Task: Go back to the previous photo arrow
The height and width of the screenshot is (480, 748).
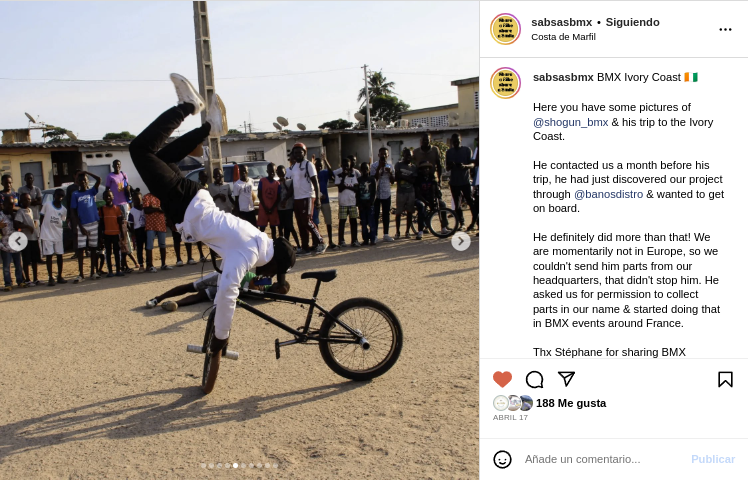Action: pos(18,241)
